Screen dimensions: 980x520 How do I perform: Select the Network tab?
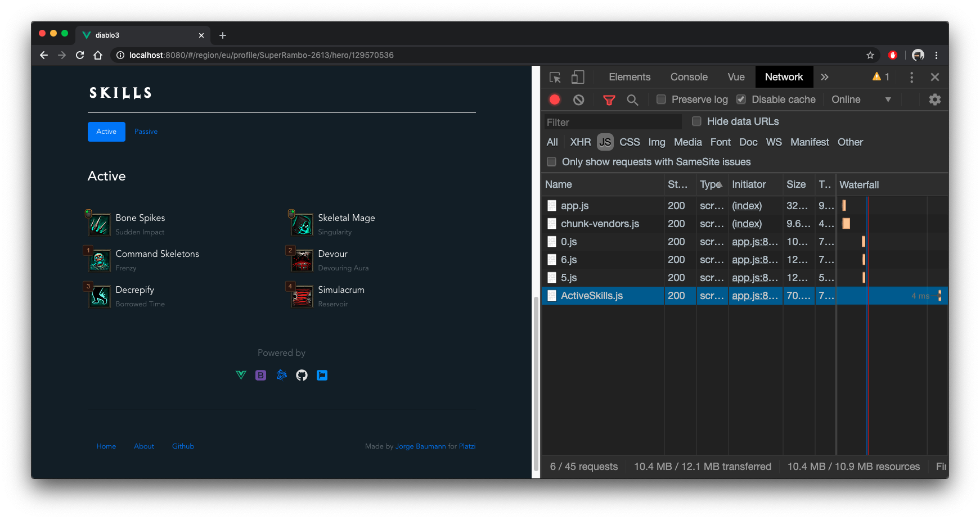click(784, 77)
